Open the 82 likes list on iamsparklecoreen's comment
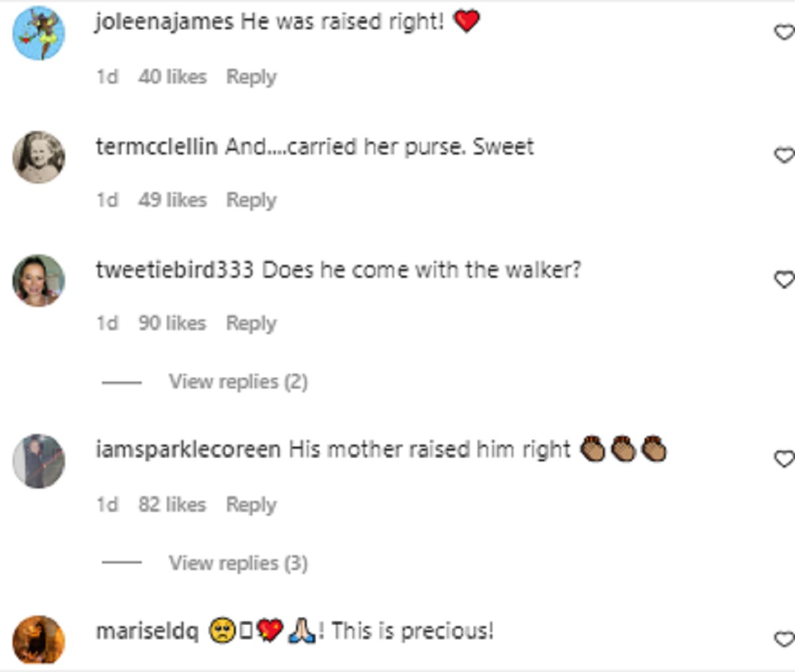The image size is (795, 672). [172, 505]
